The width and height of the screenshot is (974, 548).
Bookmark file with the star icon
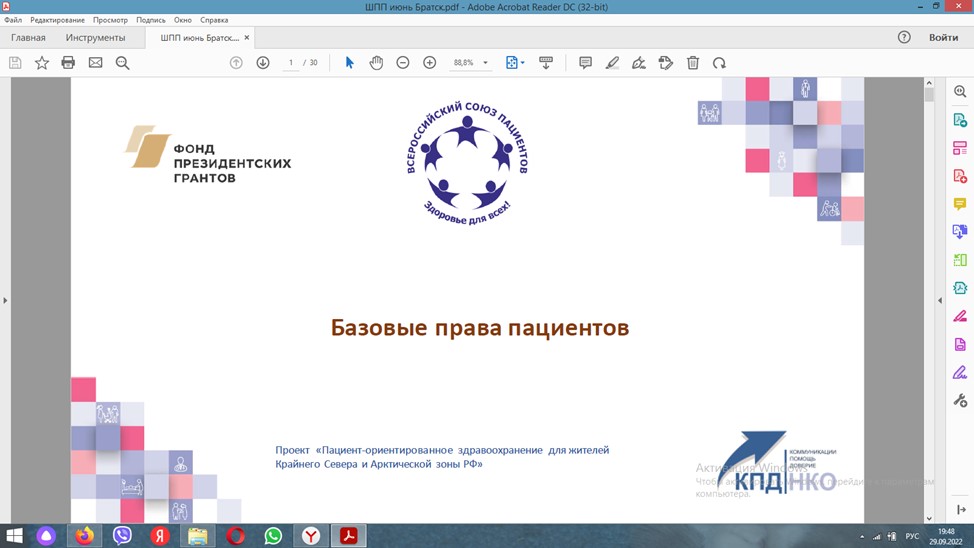click(42, 63)
